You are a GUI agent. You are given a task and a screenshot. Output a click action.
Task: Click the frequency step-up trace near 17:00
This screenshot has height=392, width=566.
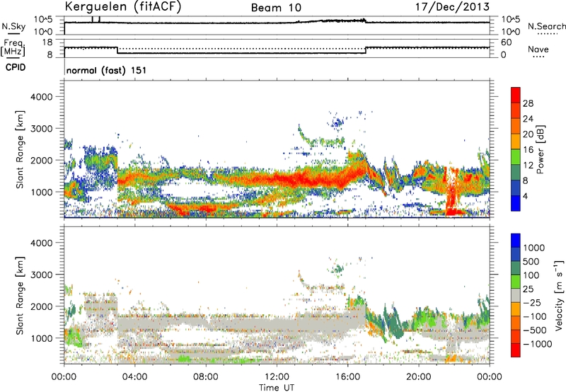click(366, 50)
